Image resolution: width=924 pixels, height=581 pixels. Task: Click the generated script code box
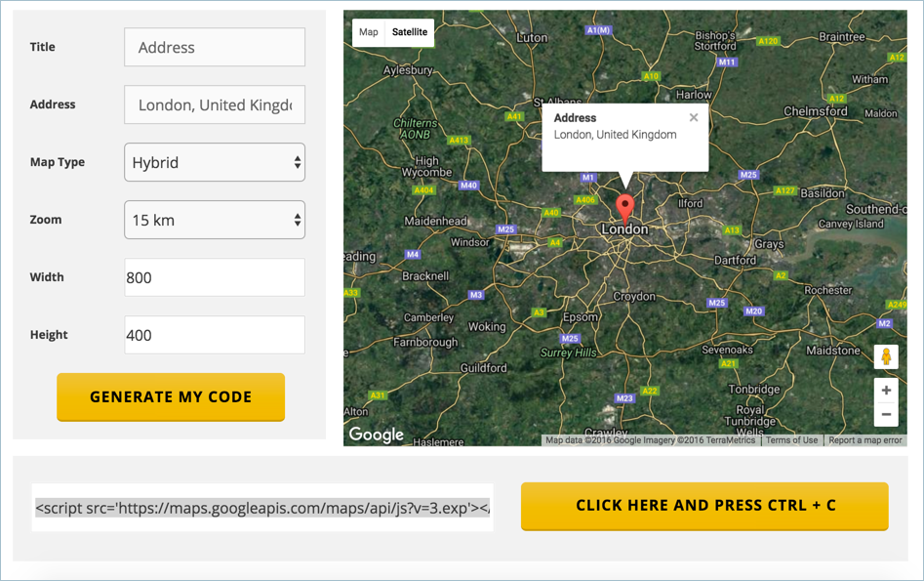point(262,508)
